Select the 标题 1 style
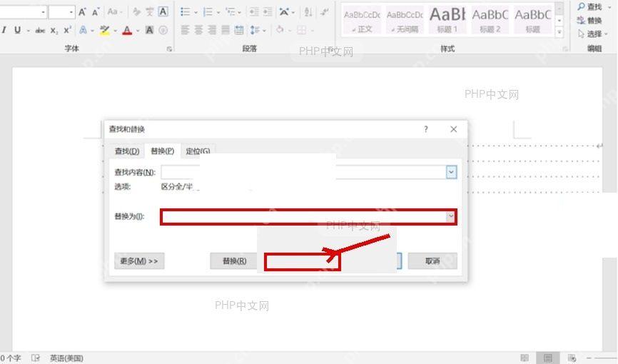The image size is (618, 364). point(447,20)
